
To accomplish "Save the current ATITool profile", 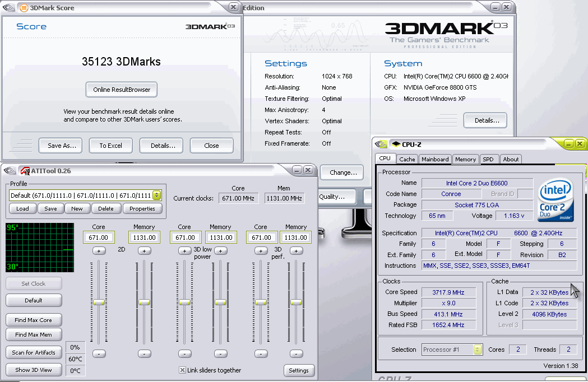I will click(50, 208).
